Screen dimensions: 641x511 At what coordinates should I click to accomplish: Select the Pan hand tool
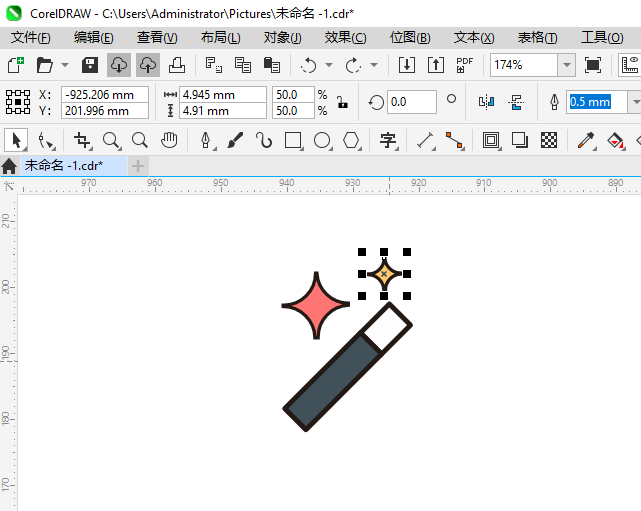tap(169, 141)
